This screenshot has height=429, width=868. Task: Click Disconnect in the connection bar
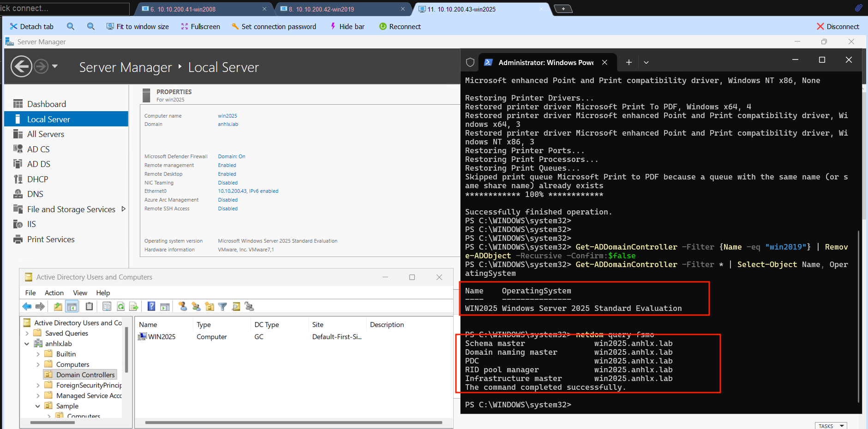pos(838,26)
